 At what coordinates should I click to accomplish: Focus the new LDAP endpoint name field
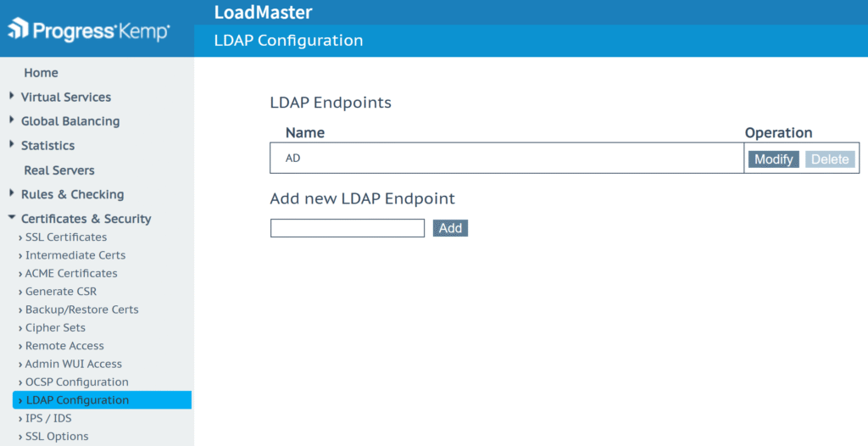[x=348, y=228]
